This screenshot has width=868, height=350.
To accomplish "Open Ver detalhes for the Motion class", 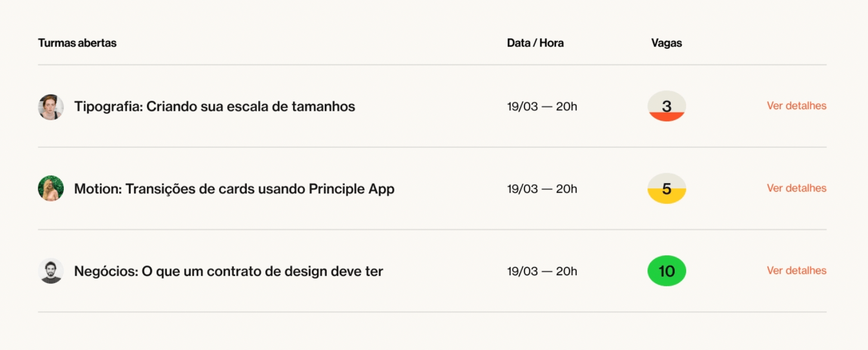I will [796, 188].
